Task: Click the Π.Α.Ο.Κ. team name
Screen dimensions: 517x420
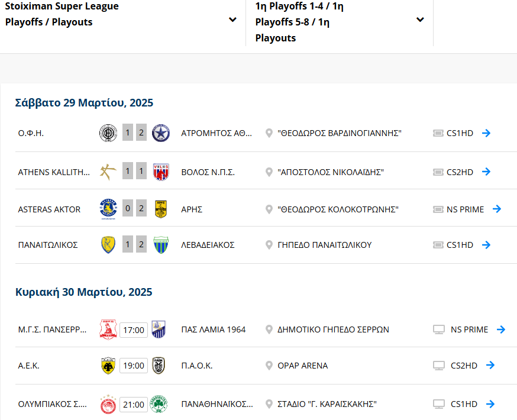Action: pyautogui.click(x=196, y=366)
